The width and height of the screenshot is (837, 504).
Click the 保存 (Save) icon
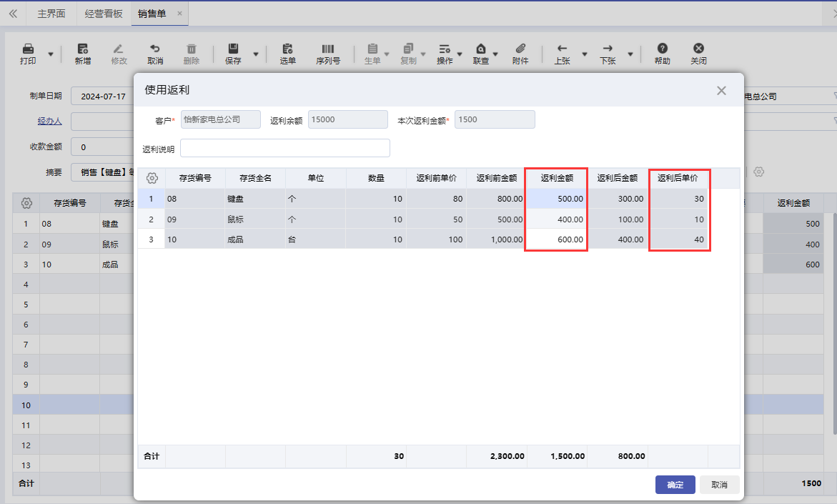coord(233,49)
